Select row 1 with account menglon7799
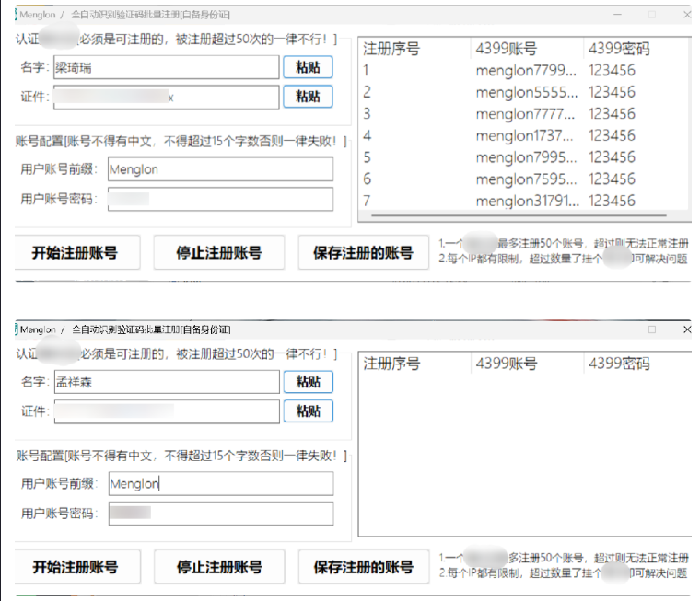This screenshot has height=601, width=700. 525,70
